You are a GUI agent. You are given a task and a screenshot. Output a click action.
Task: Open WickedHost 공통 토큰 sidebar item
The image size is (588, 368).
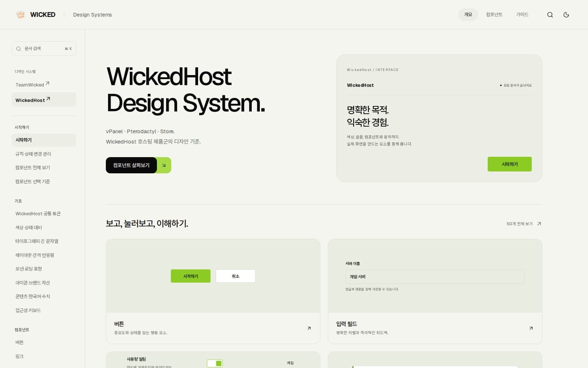44,214
